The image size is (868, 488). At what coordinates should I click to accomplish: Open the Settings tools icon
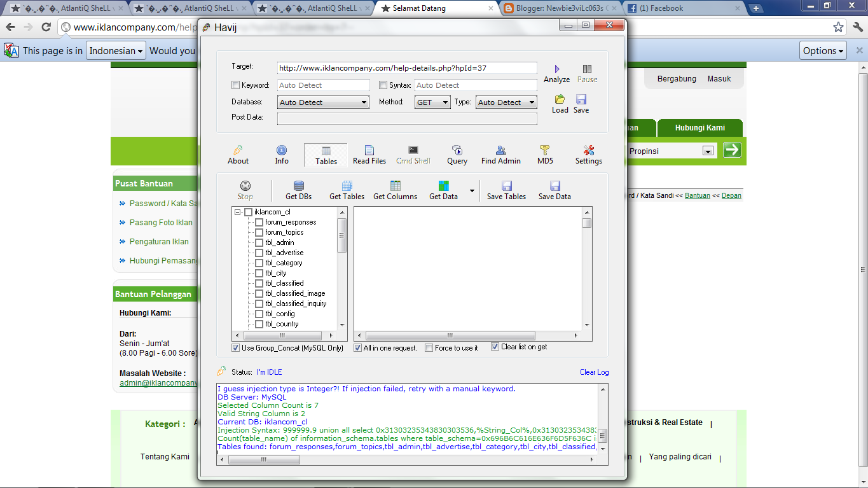pos(588,150)
